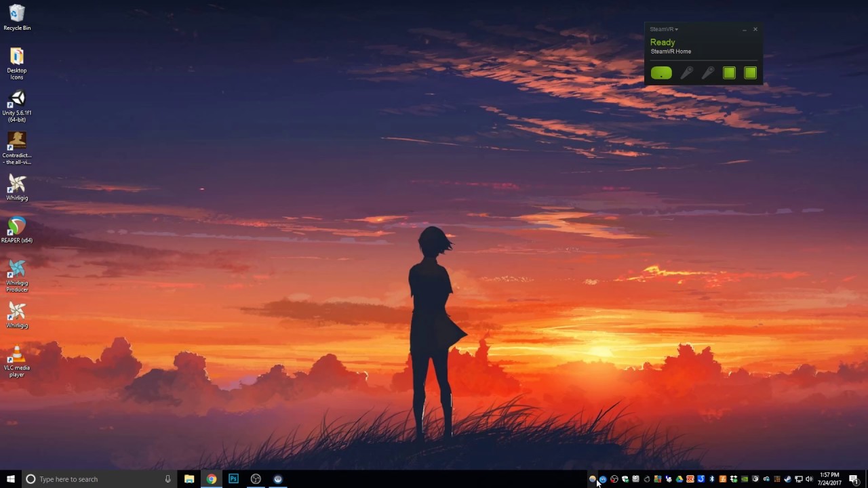Click the Steam tray icon

[787, 479]
